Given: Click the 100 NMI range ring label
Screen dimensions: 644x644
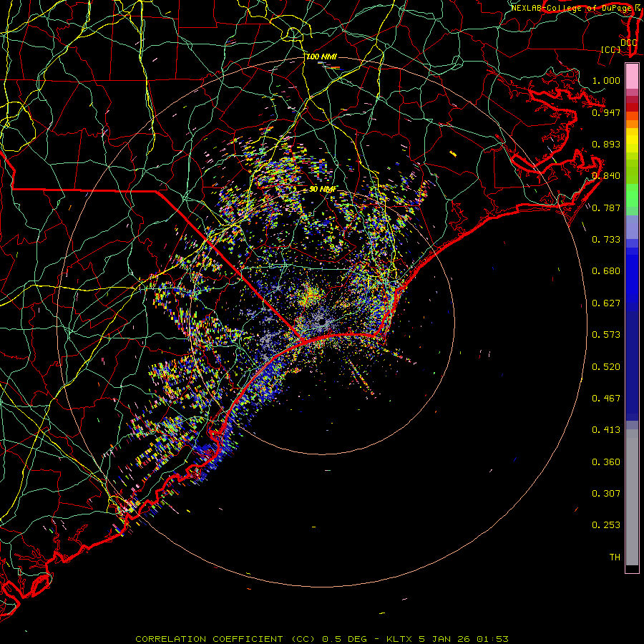Looking at the screenshot, I should click(x=321, y=57).
